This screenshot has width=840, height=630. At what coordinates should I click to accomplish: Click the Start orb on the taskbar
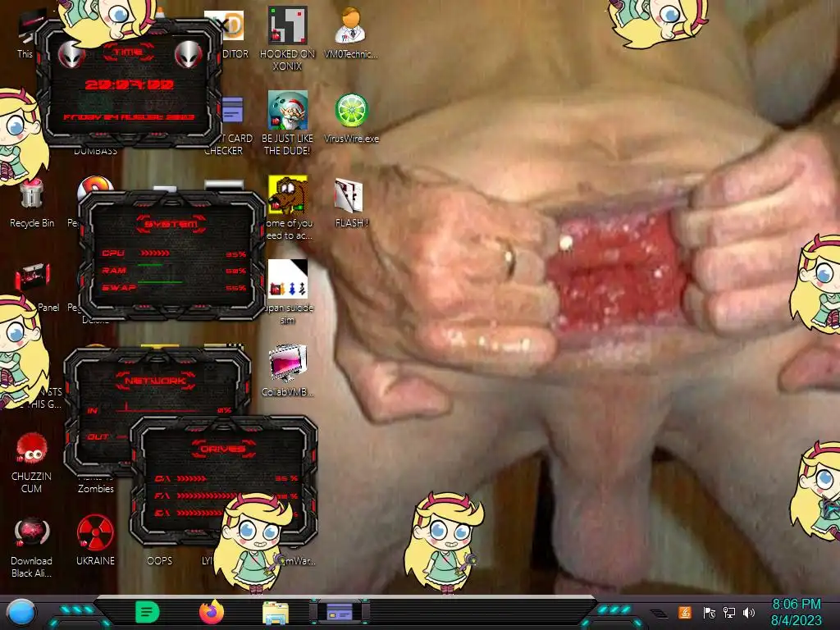pyautogui.click(x=21, y=612)
